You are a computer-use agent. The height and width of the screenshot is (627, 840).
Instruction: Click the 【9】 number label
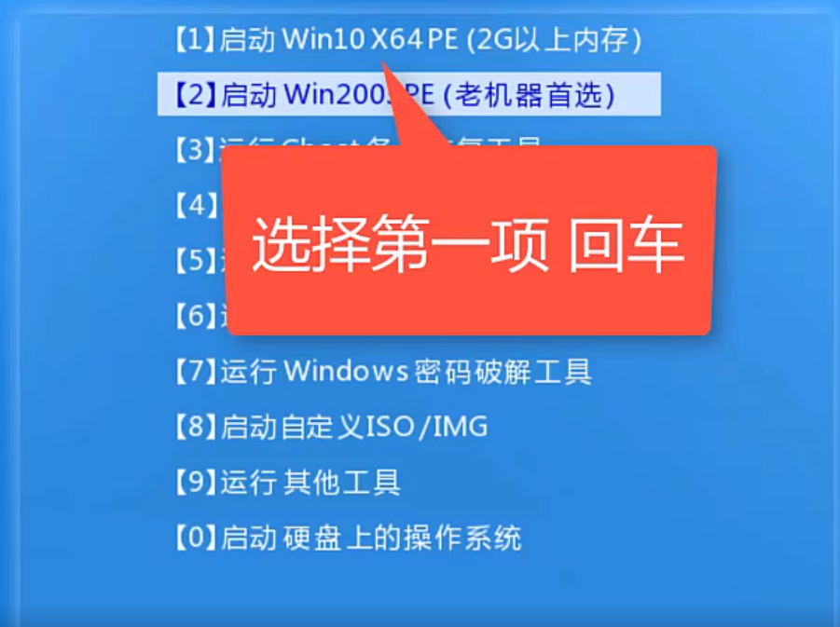(196, 482)
